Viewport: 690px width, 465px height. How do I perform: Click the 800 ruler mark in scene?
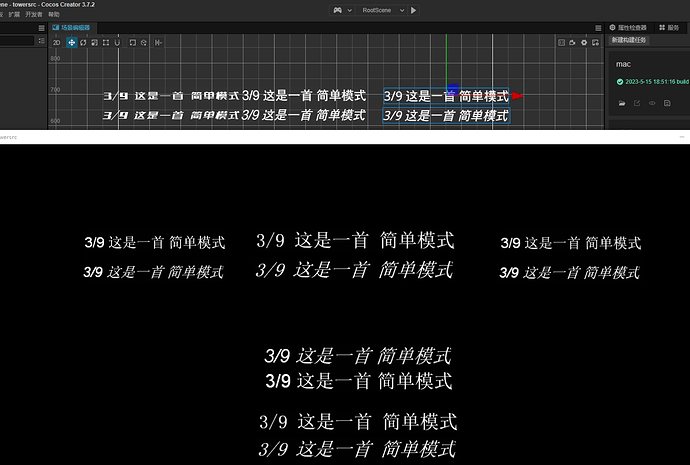click(55, 59)
